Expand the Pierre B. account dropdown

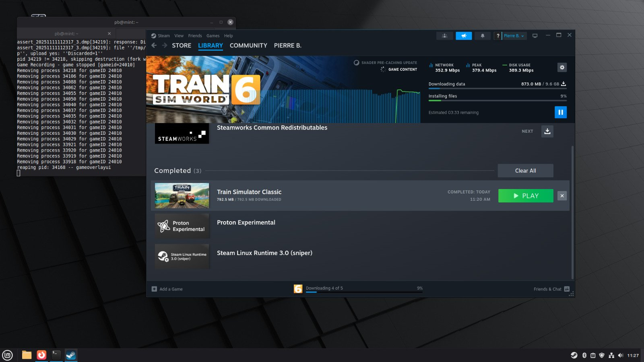514,36
